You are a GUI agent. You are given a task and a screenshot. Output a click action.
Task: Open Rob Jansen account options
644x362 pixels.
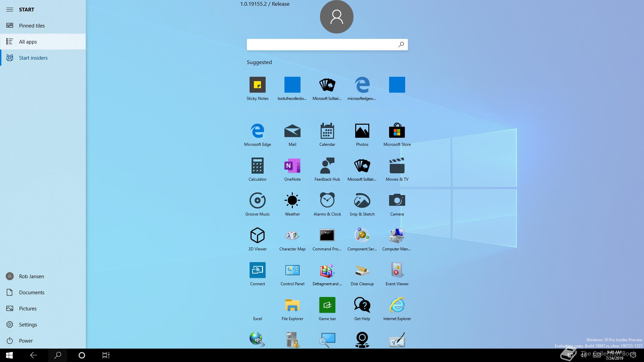click(x=43, y=276)
